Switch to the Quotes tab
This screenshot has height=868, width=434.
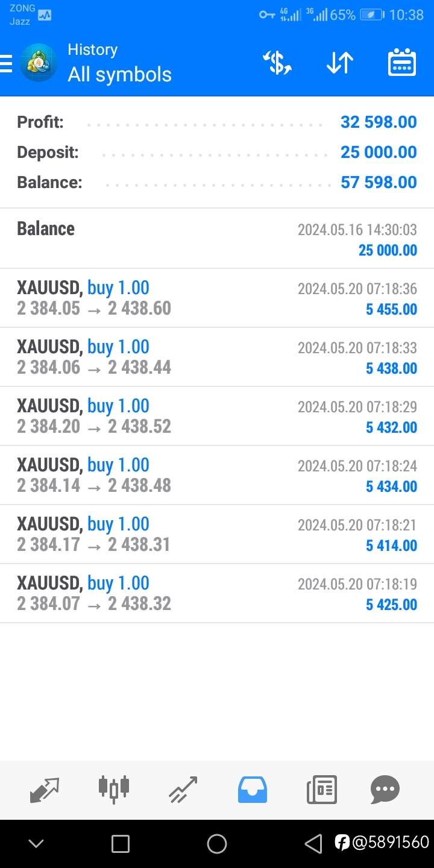pyautogui.click(x=45, y=790)
